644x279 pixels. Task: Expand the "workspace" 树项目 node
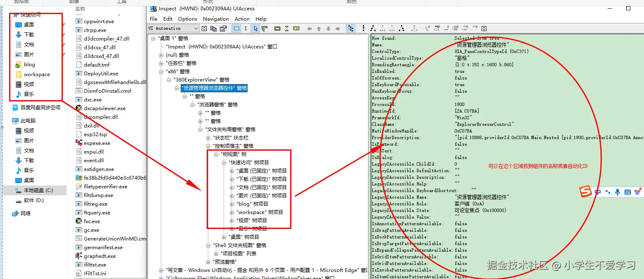click(232, 212)
